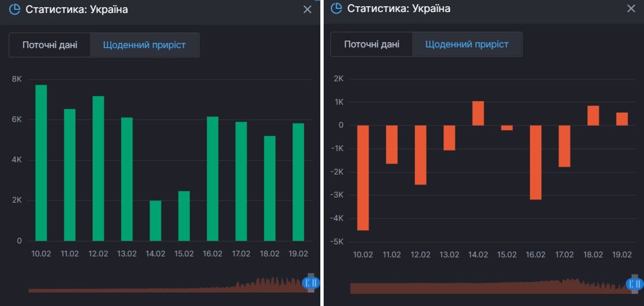Image resolution: width=644 pixels, height=306 pixels.
Task: Click the 1K axis label in right chart
Action: (x=339, y=102)
